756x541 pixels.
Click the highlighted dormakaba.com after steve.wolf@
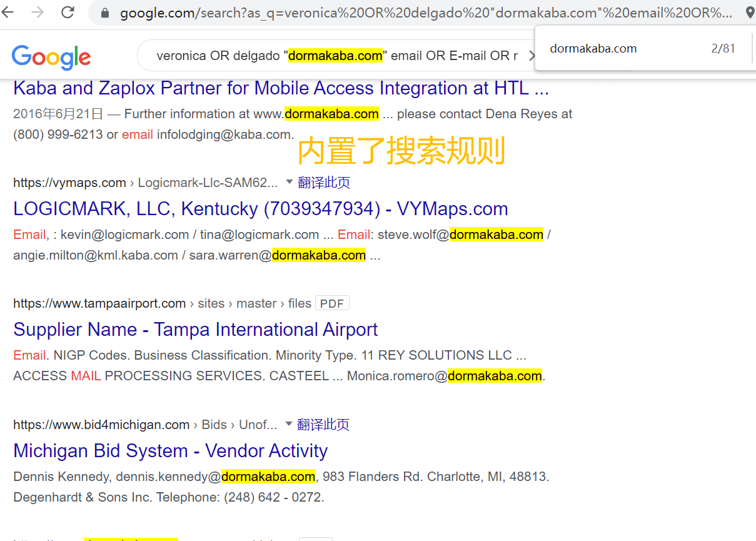496,235
